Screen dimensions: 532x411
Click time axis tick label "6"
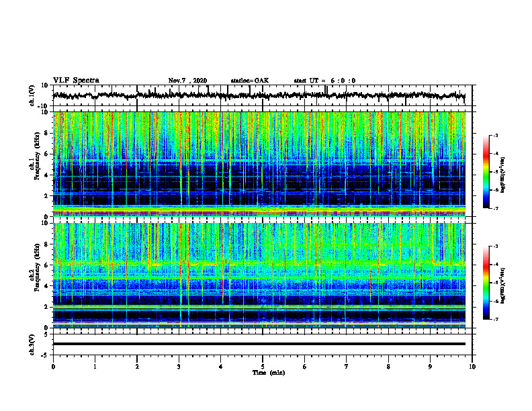tap(305, 367)
